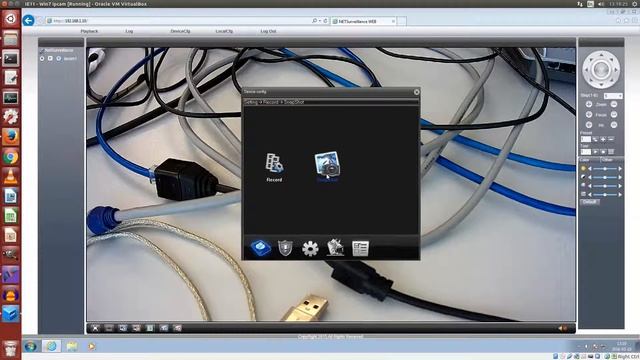
Task: Open the Step dropdown
Action: click(613, 96)
